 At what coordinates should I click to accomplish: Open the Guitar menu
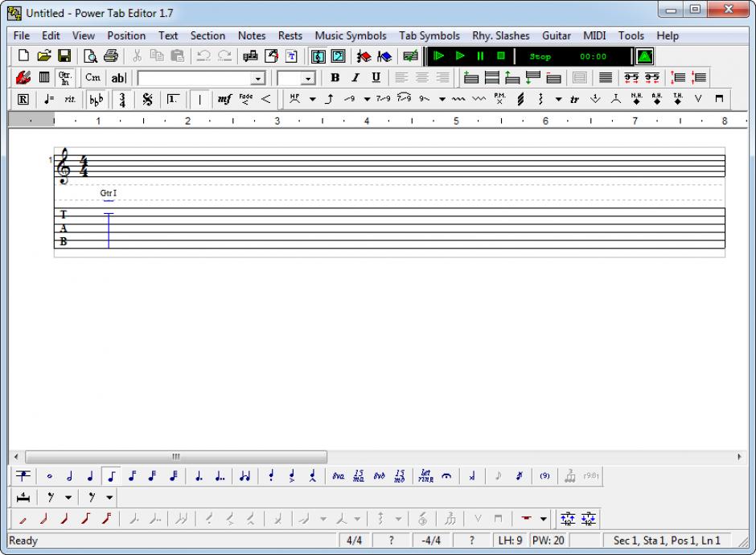556,35
